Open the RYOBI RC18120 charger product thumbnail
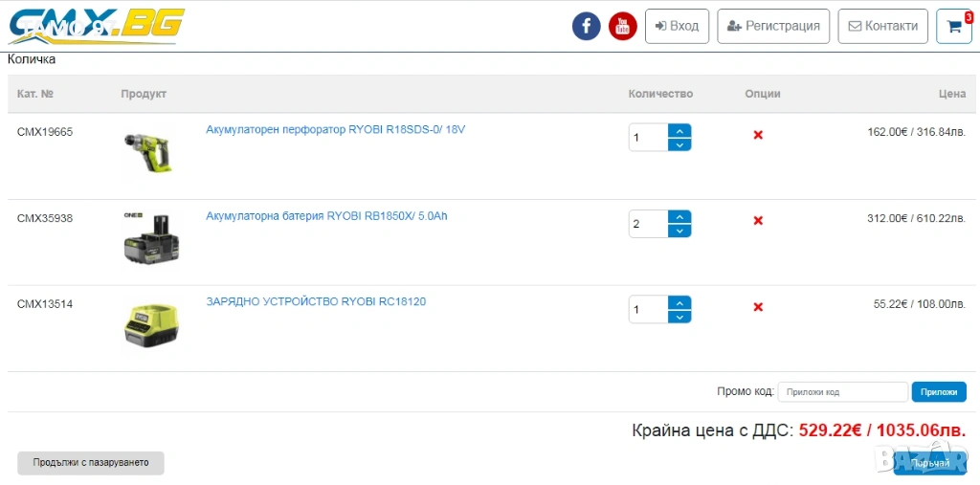The width and height of the screenshot is (980, 485). pos(151,325)
